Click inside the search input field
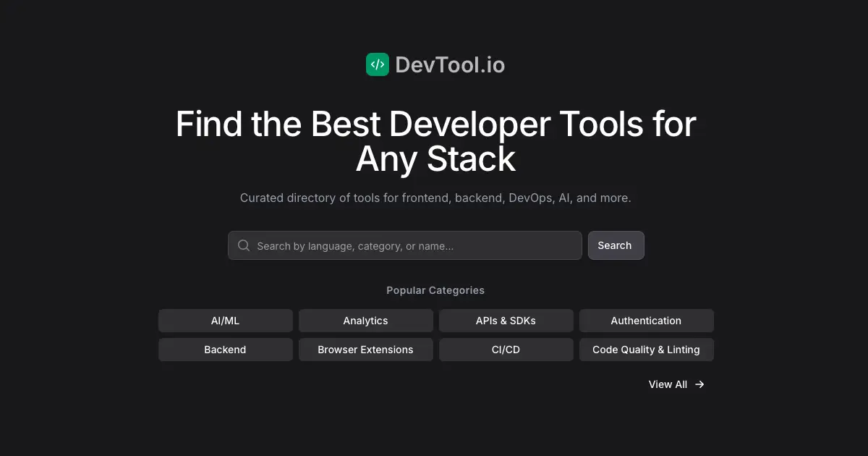This screenshot has width=868, height=456. click(x=405, y=245)
